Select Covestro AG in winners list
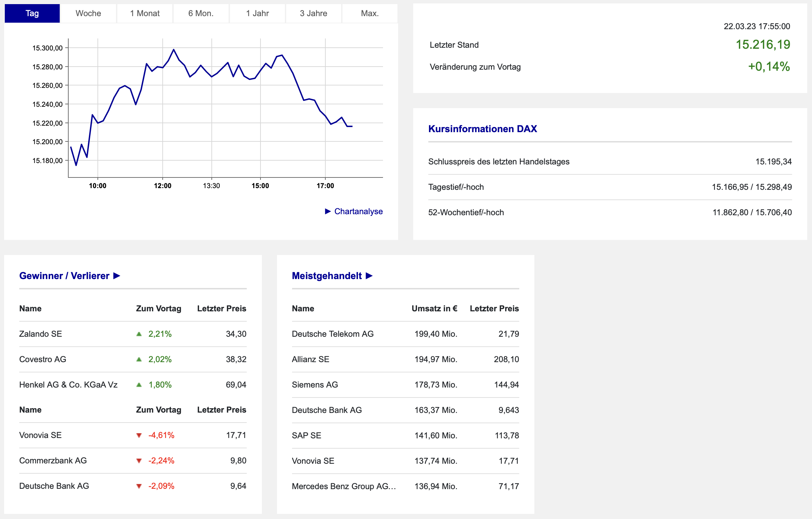Viewport: 812px width, 519px height. [x=43, y=359]
